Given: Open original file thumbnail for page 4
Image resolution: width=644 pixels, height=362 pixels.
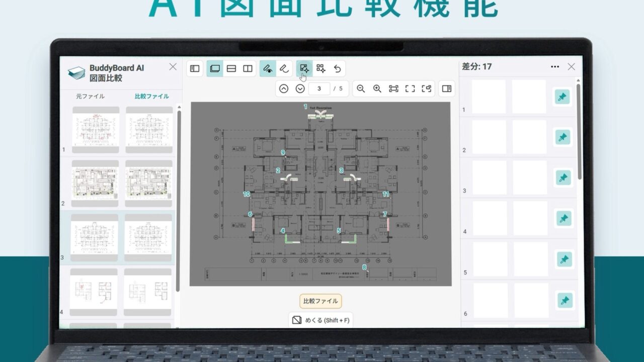Looking at the screenshot, I should click(x=93, y=292).
